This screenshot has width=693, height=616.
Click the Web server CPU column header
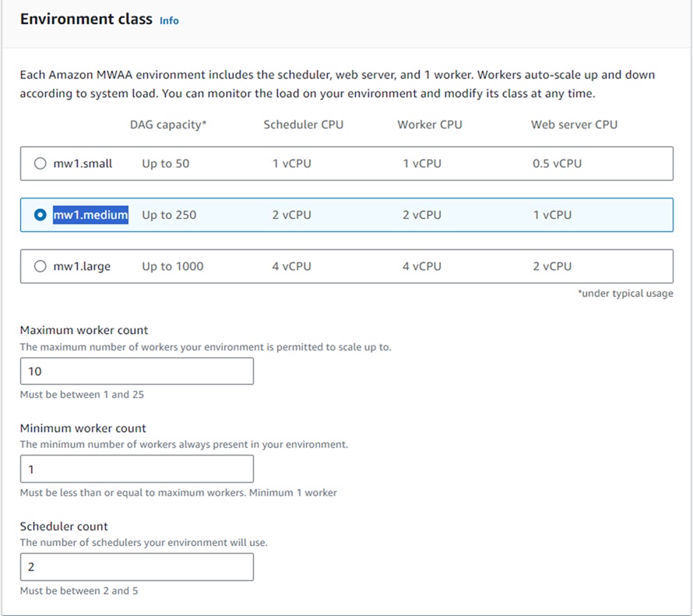pyautogui.click(x=574, y=125)
